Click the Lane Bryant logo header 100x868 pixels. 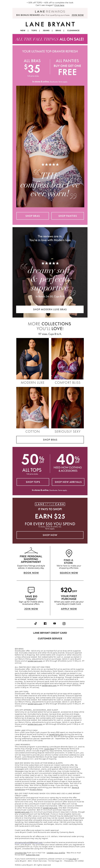[x=50, y=24]
